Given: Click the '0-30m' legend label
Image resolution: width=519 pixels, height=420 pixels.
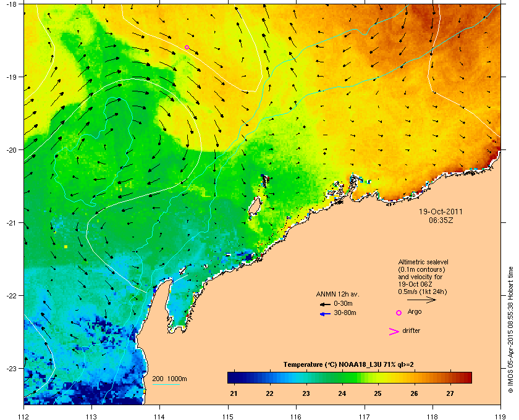Looking at the screenshot, I should click(x=343, y=303).
